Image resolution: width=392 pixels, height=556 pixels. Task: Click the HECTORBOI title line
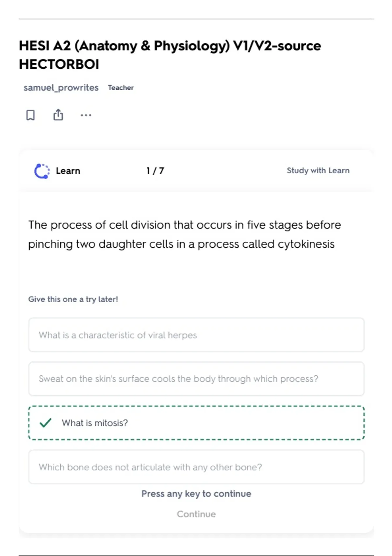pos(59,64)
